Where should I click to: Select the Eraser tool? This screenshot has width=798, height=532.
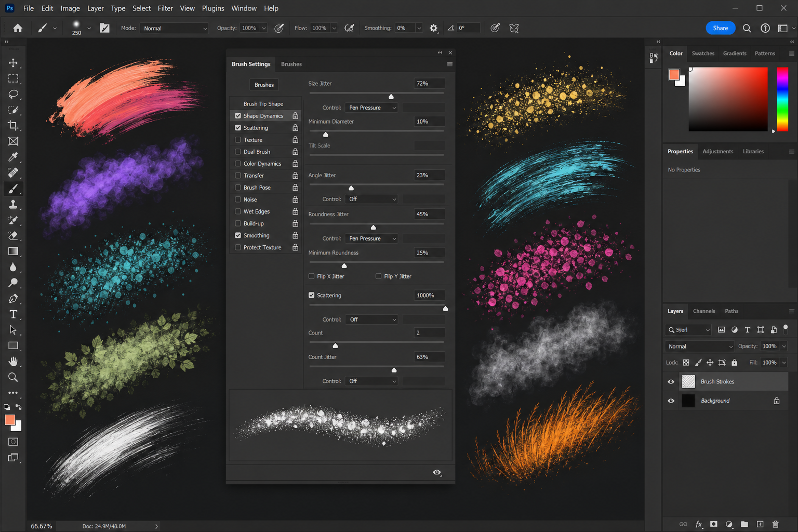(x=13, y=235)
